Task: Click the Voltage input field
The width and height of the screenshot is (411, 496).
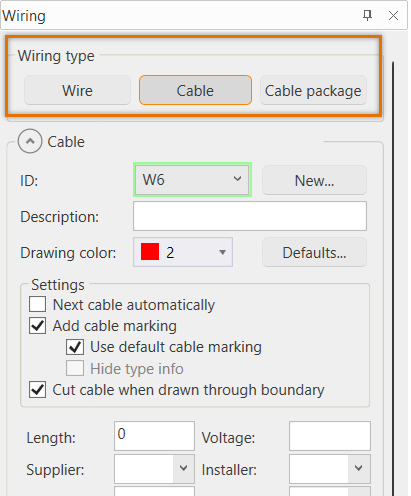Action: tap(330, 436)
